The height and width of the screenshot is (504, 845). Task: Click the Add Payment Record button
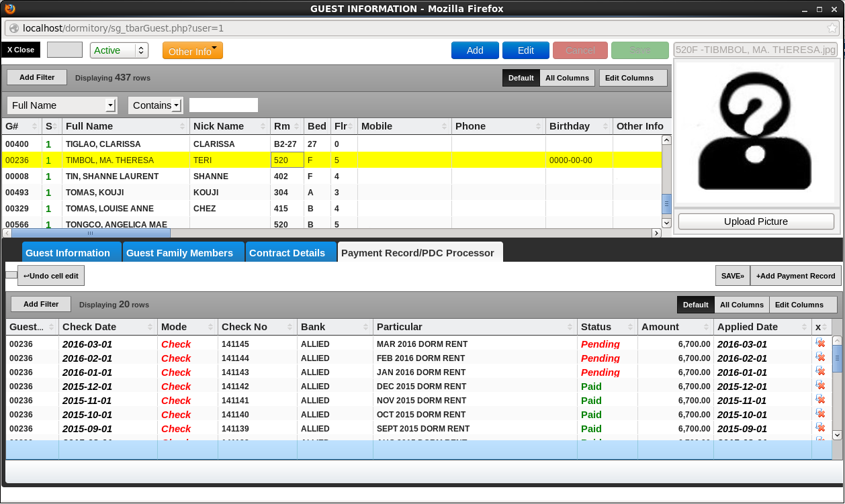pos(795,276)
